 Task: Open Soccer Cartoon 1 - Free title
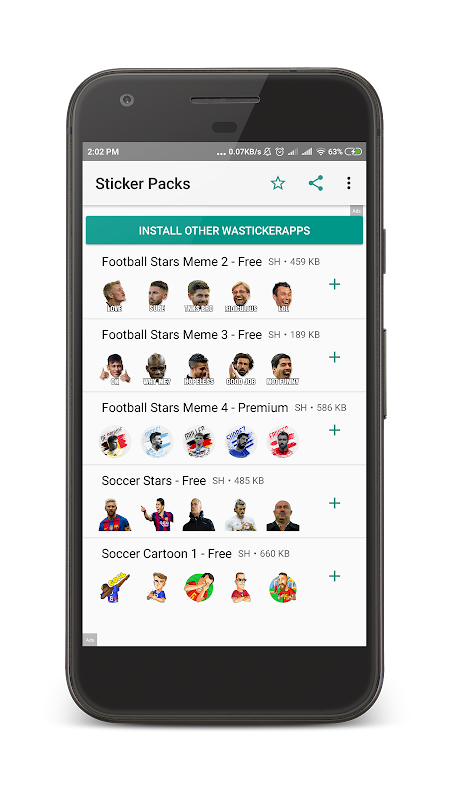[x=166, y=554]
